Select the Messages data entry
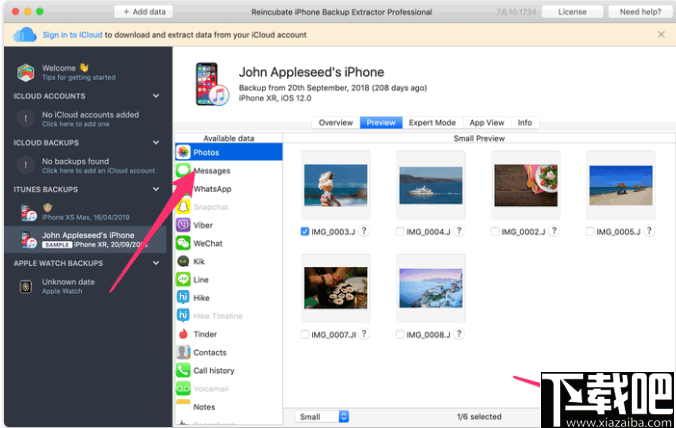 point(229,171)
